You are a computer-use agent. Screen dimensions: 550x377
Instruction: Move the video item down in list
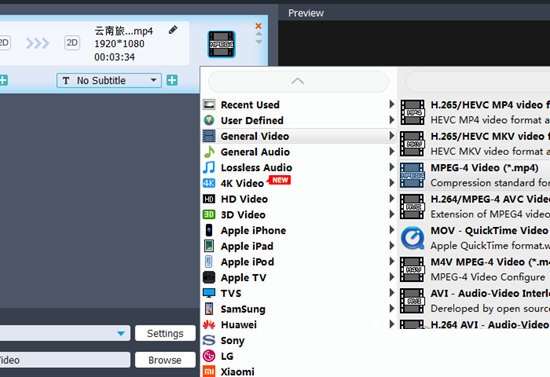pyautogui.click(x=259, y=42)
